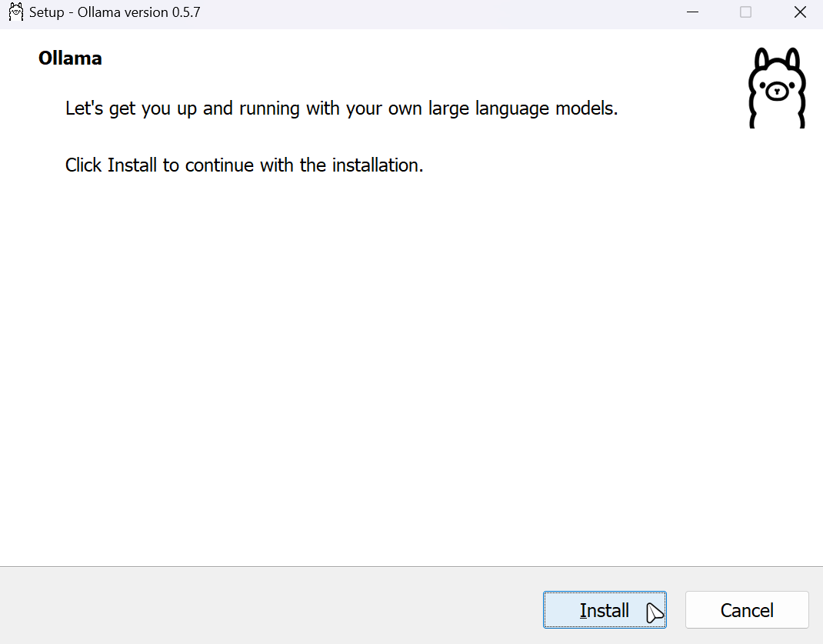This screenshot has height=644, width=823.
Task: Click the "Let's get you up and running" text
Action: [x=342, y=108]
